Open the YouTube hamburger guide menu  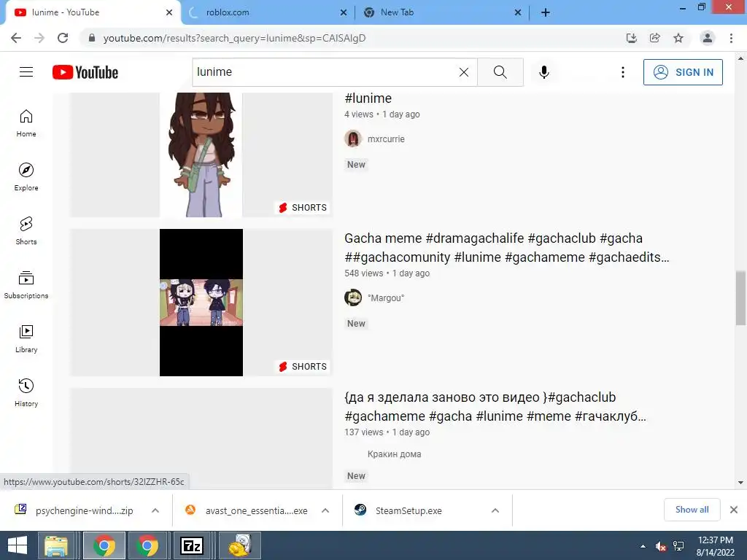26,72
